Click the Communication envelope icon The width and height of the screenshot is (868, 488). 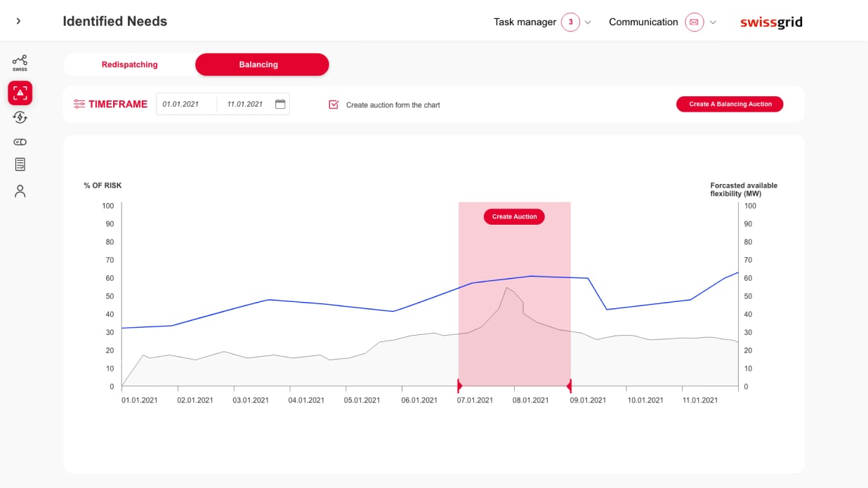pos(694,22)
